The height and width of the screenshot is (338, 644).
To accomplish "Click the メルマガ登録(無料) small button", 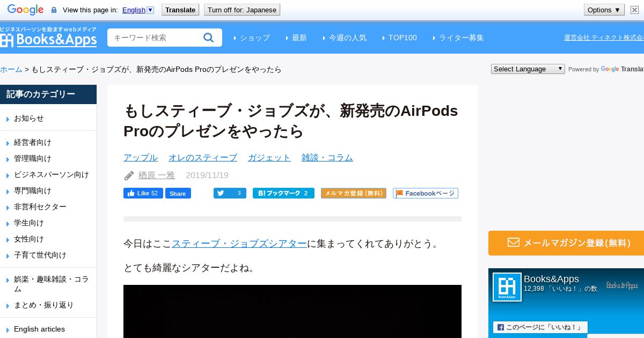I will [354, 193].
